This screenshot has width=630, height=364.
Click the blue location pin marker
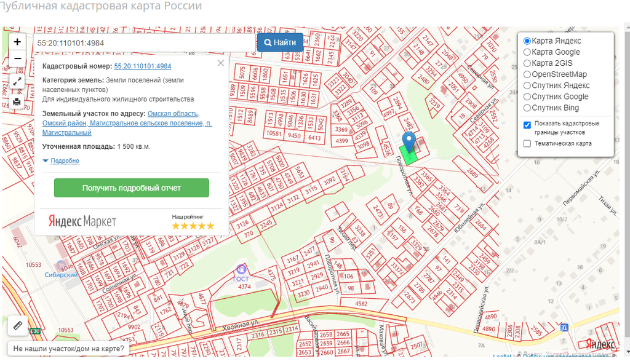point(409,142)
